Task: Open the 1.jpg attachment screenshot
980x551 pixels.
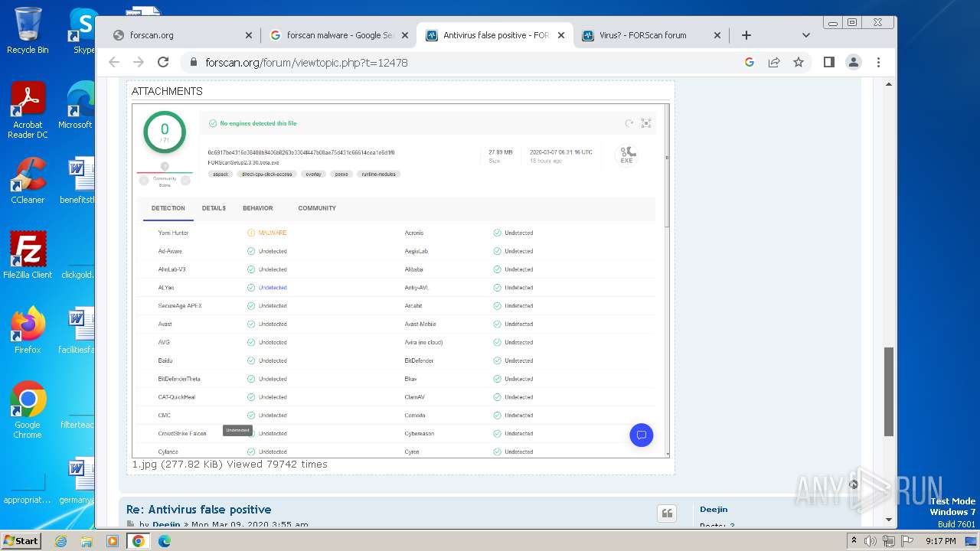Action: (400, 280)
